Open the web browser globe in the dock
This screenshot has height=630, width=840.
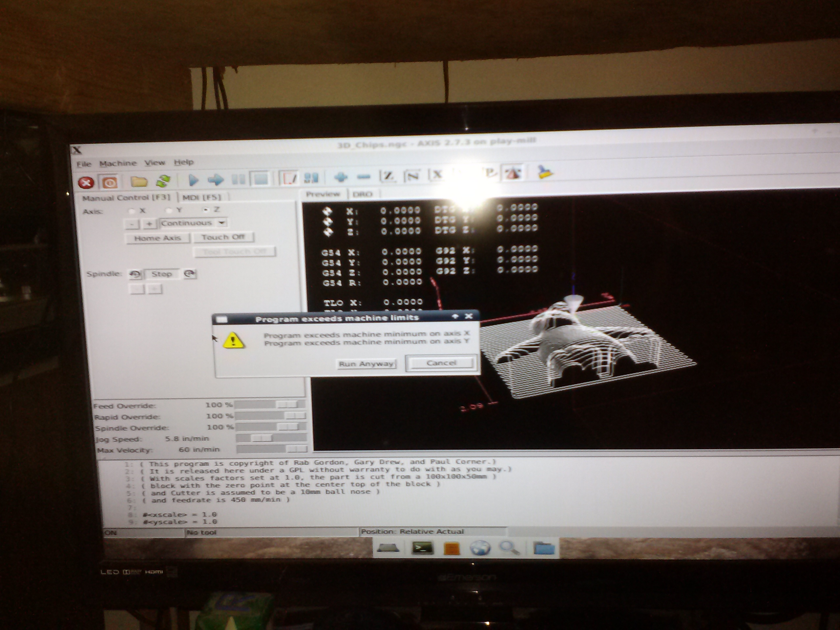coord(480,548)
